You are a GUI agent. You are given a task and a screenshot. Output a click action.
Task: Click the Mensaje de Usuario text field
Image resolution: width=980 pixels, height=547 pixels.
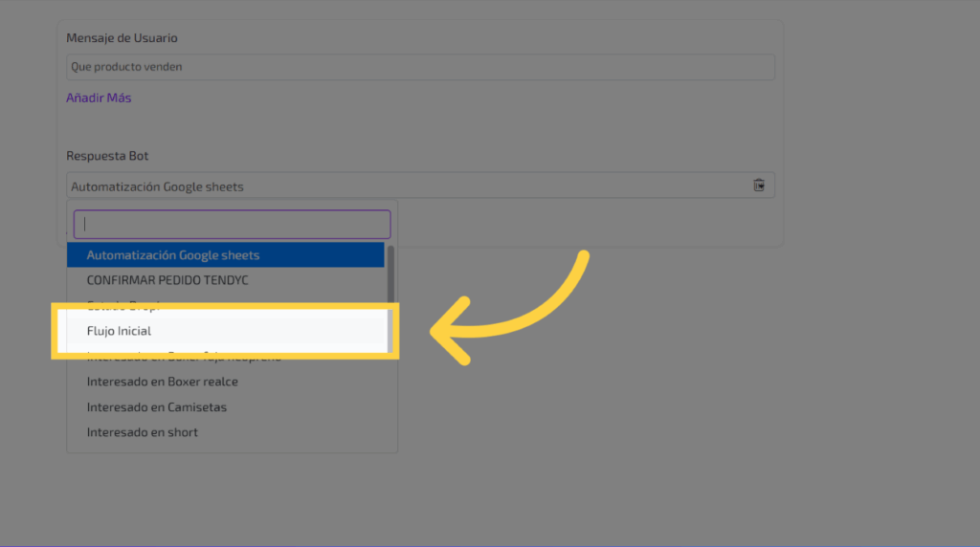click(x=420, y=67)
